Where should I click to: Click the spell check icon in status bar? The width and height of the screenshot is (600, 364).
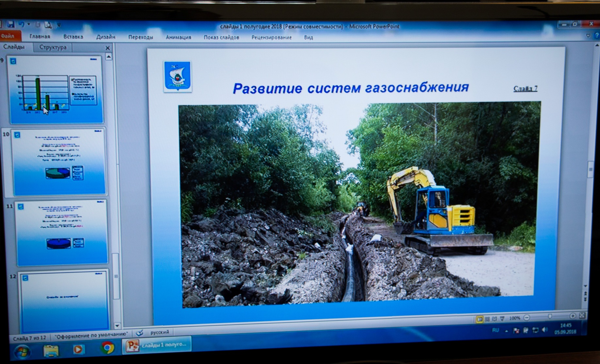click(x=139, y=333)
